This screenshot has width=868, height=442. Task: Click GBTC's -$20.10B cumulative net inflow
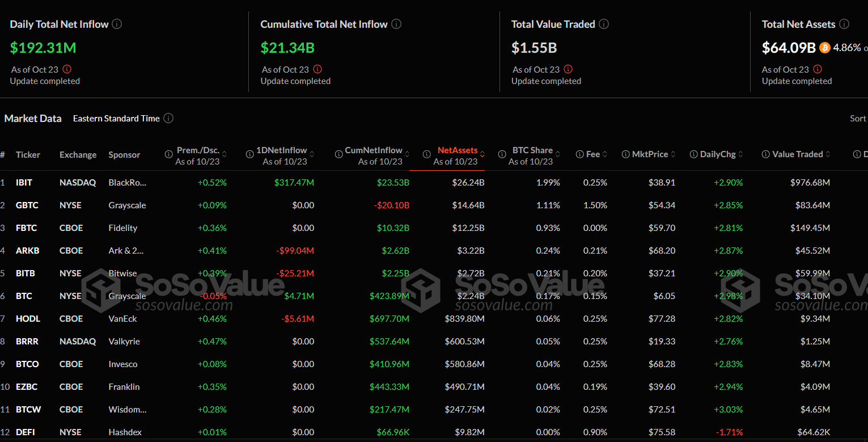tap(391, 205)
